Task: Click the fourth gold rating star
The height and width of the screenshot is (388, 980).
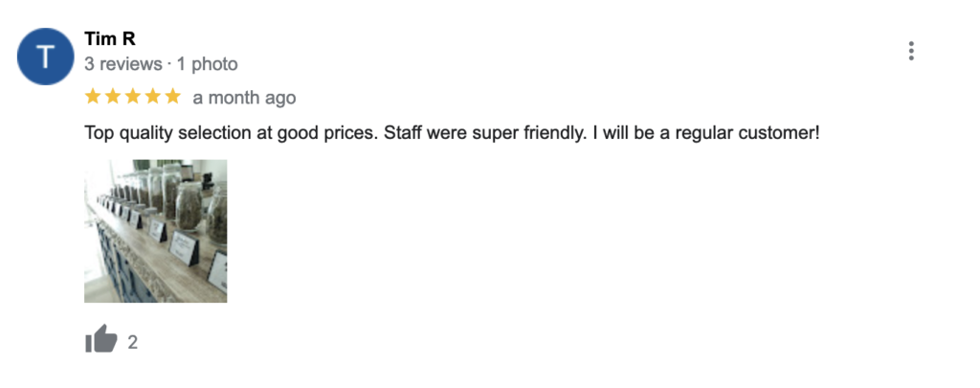Action: click(152, 97)
